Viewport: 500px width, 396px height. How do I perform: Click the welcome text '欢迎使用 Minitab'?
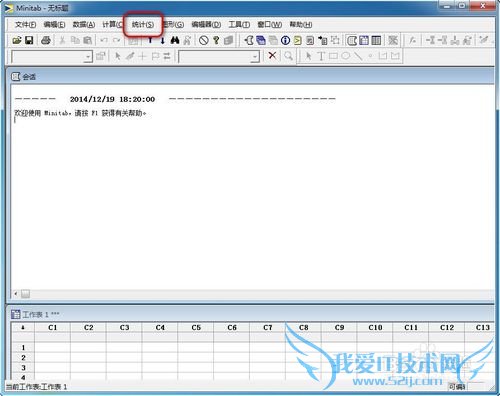42,113
